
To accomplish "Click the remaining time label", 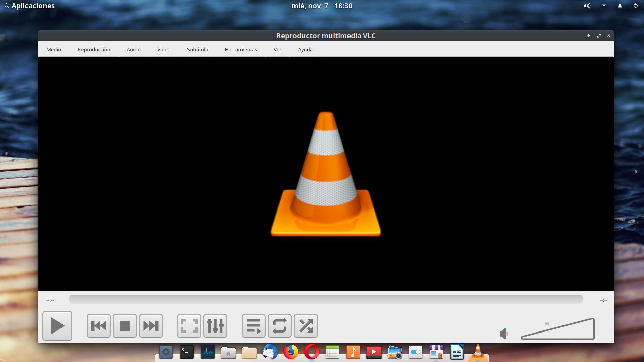I will 603,300.
